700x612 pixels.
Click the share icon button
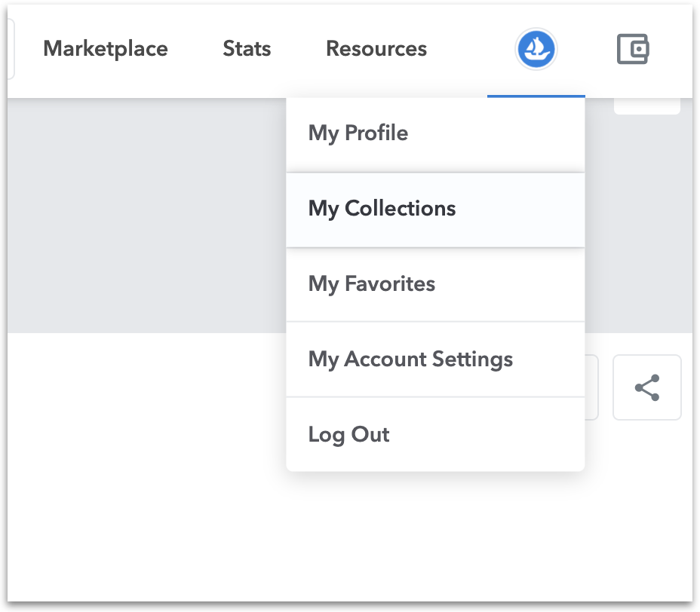click(646, 387)
